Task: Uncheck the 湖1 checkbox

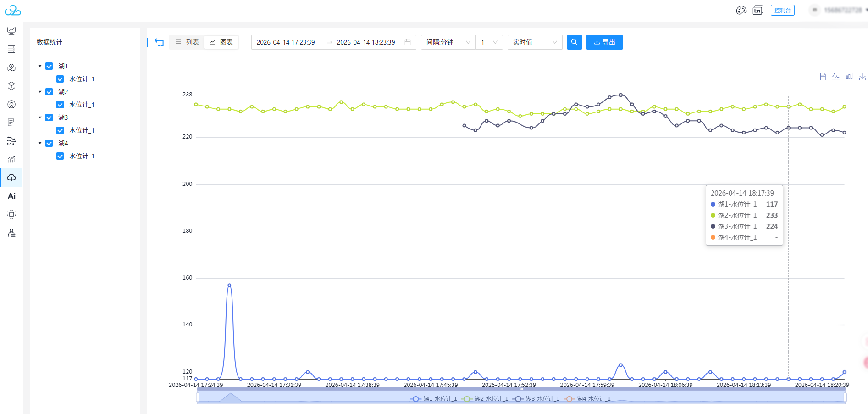Action: pyautogui.click(x=49, y=66)
